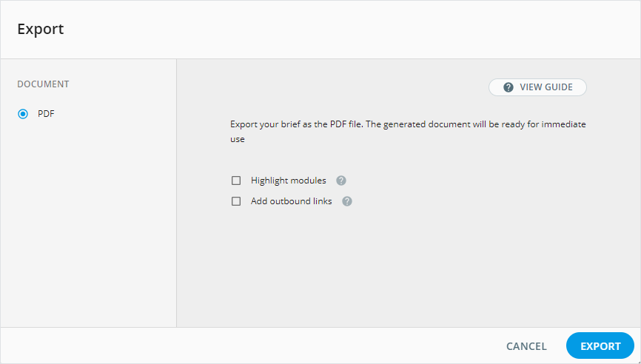641x364 pixels.
Task: Click the DOCUMENT section heading
Action: pyautogui.click(x=43, y=84)
